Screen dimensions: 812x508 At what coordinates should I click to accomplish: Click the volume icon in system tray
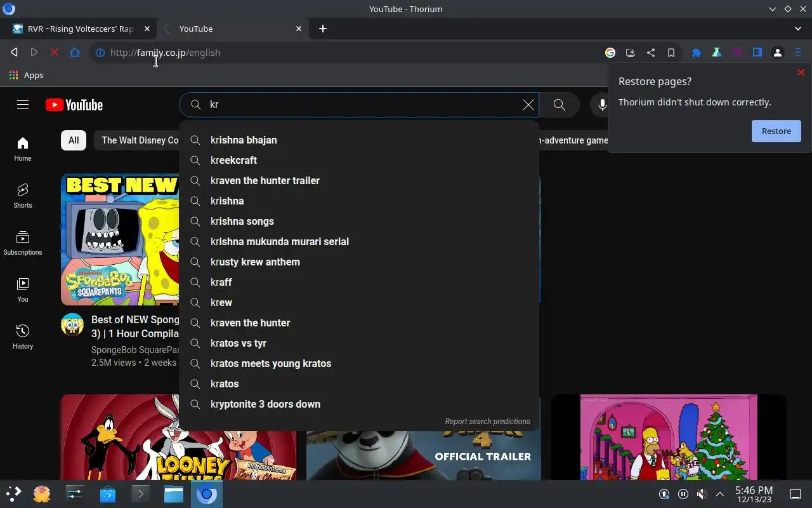(x=702, y=494)
